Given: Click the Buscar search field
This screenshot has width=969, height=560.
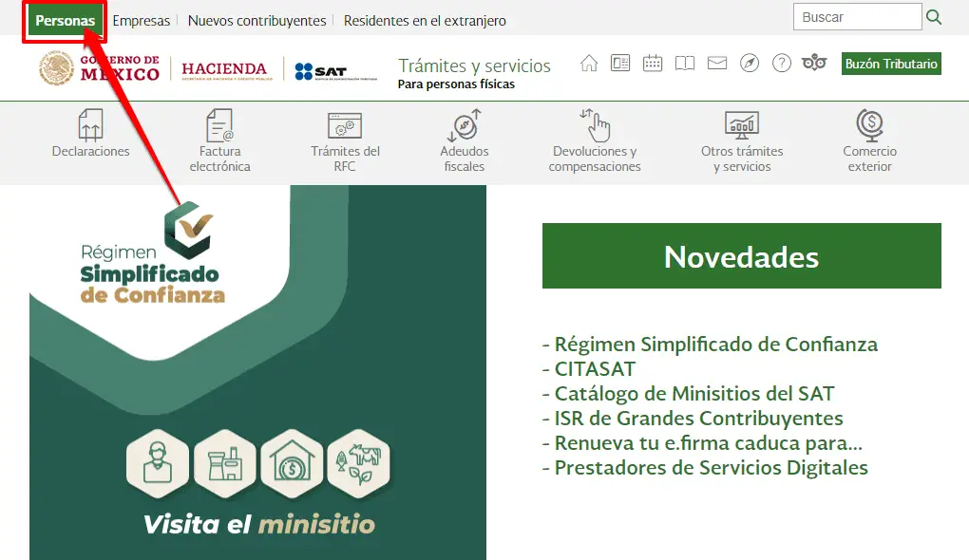Looking at the screenshot, I should (858, 17).
